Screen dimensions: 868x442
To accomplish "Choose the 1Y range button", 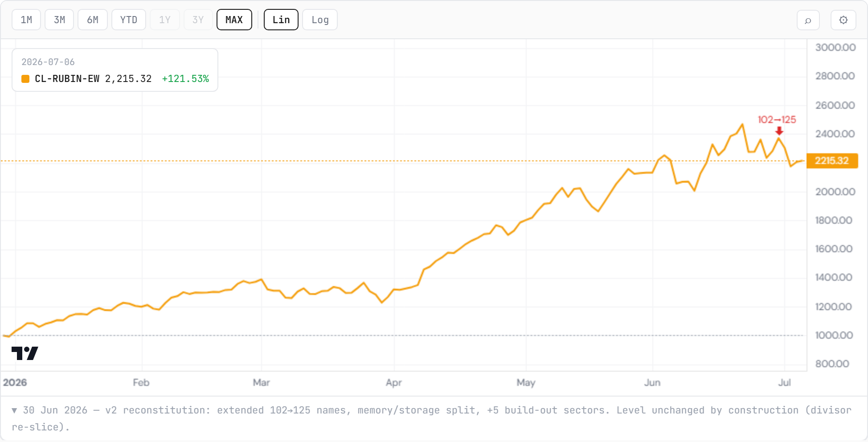I will tap(165, 20).
